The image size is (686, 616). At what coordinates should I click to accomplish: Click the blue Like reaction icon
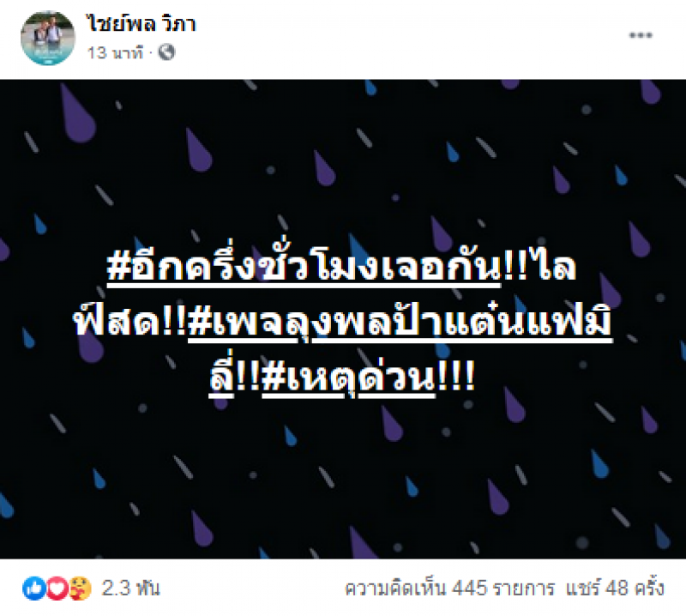click(x=34, y=588)
